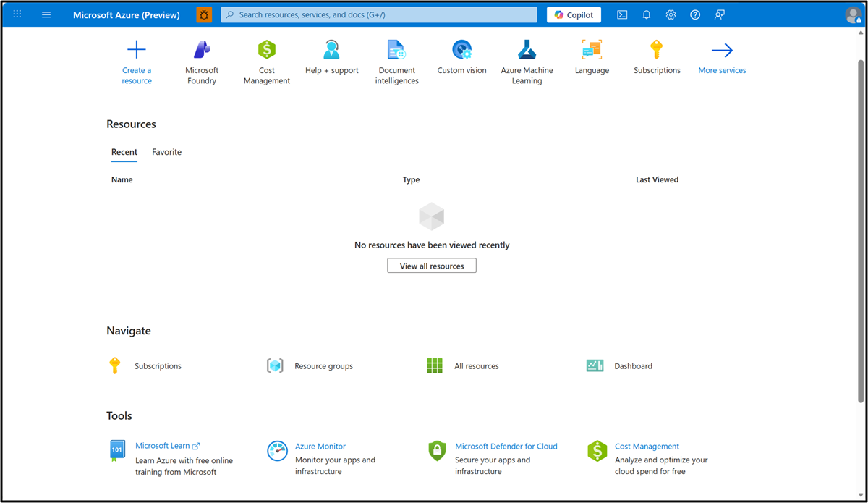
Task: Click the Microsoft Learn 101 icon
Action: coord(117,450)
